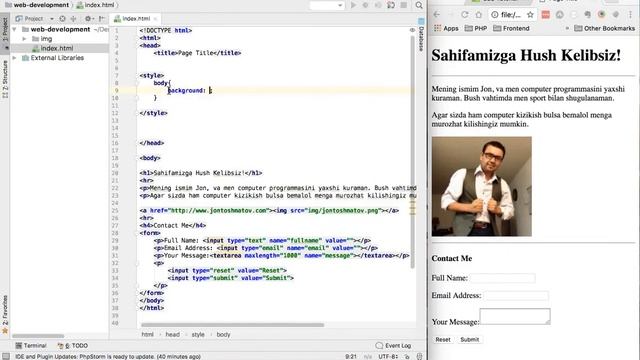
Task: Open the browser three-dot menu
Action: coord(630,15)
